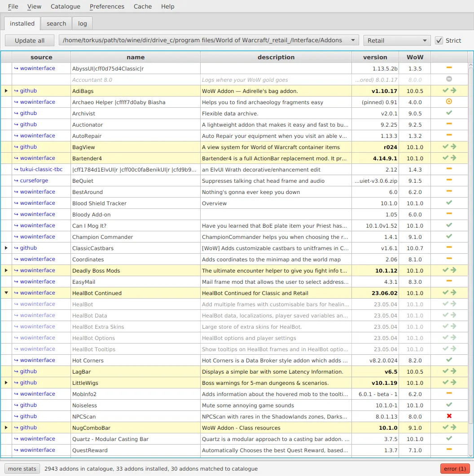Click the red X icon for NPCScan
Image resolution: width=474 pixels, height=476 pixels.
[449, 416]
